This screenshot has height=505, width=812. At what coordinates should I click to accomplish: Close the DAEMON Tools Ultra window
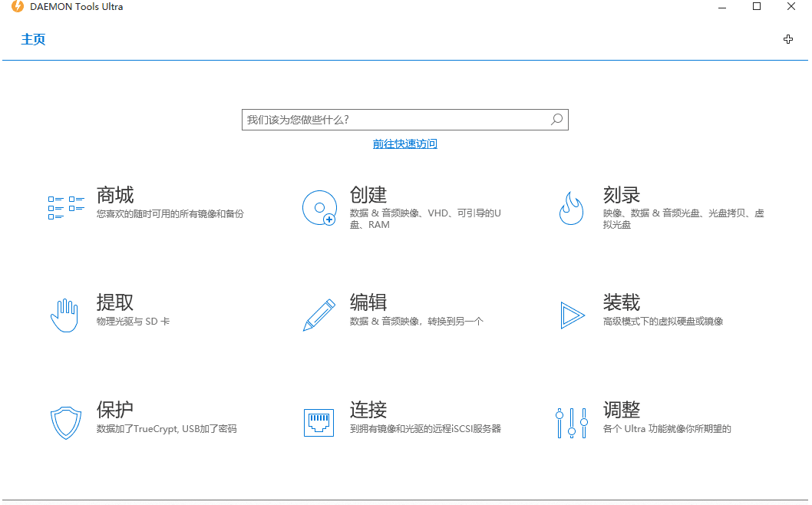tap(791, 7)
